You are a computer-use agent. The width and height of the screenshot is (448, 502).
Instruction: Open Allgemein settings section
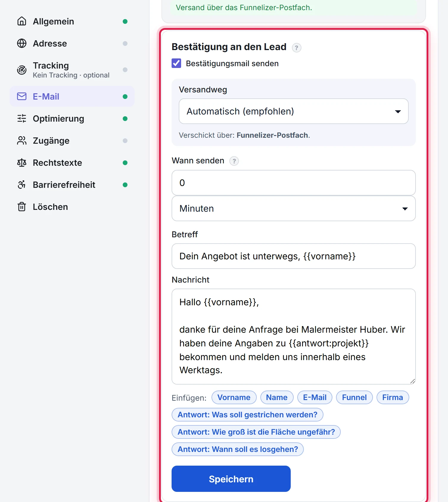(72, 21)
